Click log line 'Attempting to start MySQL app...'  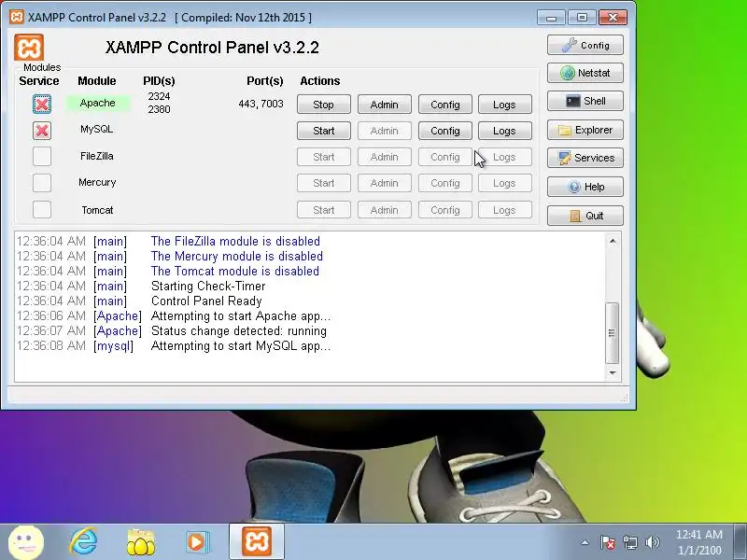tap(241, 345)
